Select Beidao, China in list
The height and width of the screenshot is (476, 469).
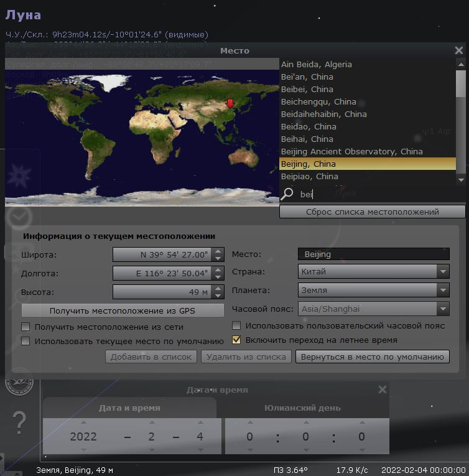[368, 126]
